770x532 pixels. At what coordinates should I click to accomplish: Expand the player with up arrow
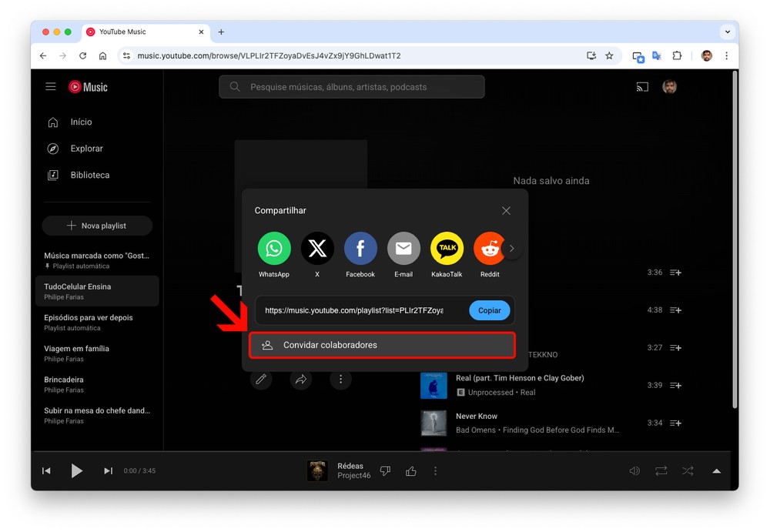pyautogui.click(x=716, y=471)
